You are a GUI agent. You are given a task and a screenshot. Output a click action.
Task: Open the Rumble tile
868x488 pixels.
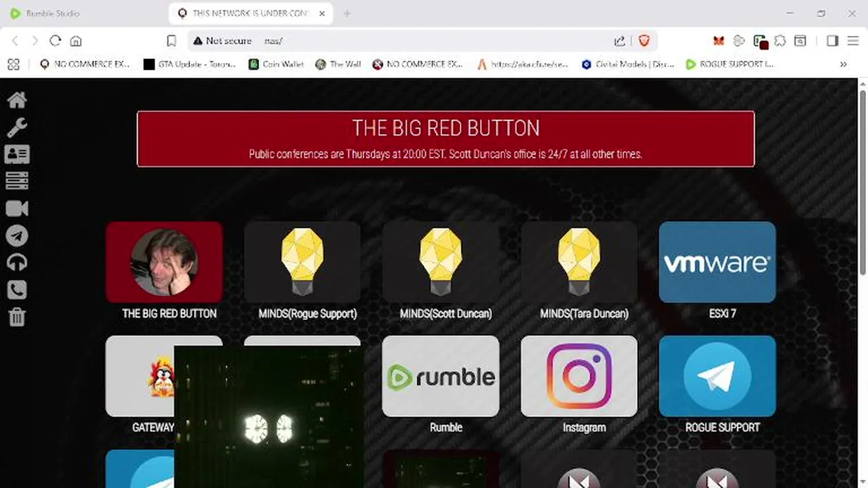(x=441, y=376)
